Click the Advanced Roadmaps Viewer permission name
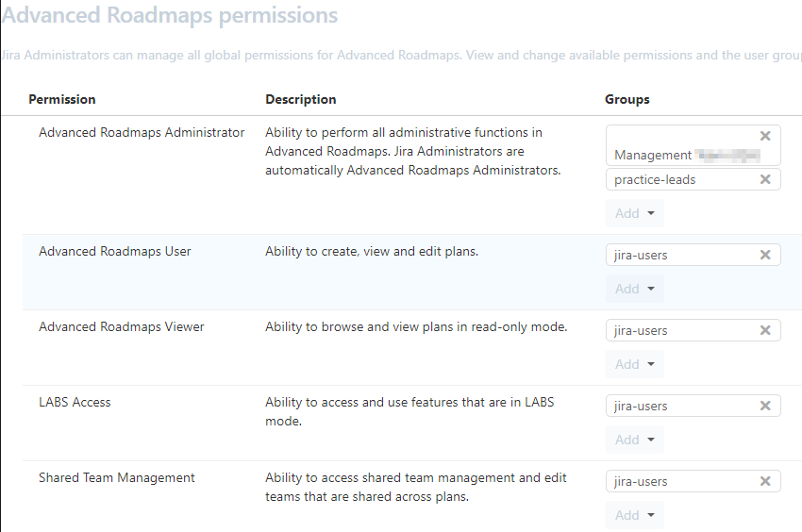The width and height of the screenshot is (802, 532). (x=122, y=327)
